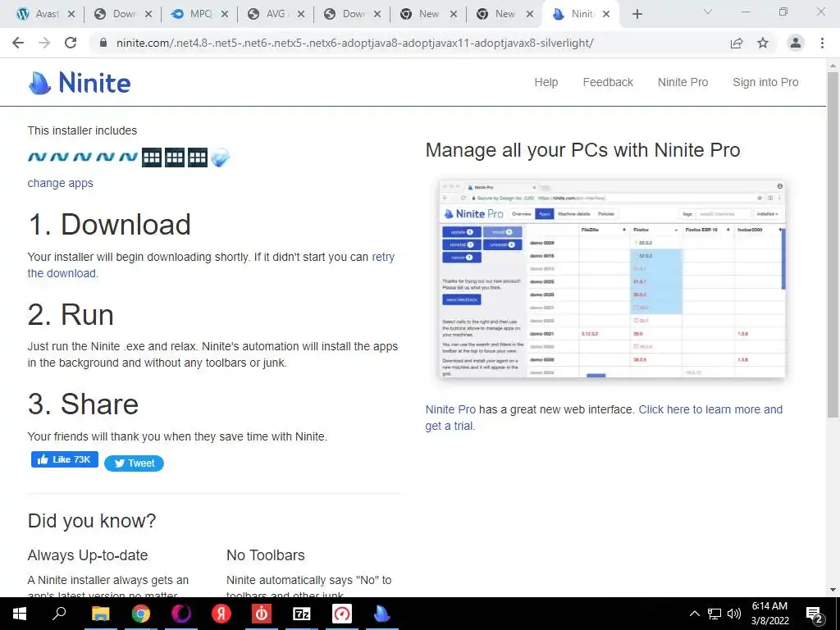840x630 pixels.
Task: Go back using browser back arrow
Action: [x=18, y=43]
